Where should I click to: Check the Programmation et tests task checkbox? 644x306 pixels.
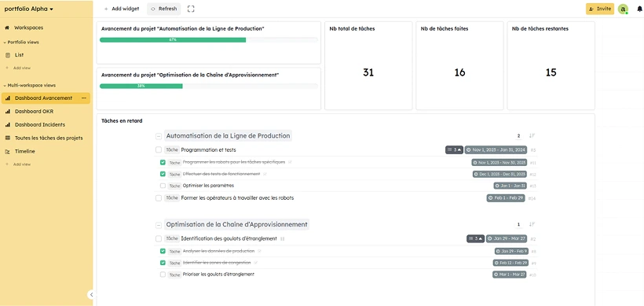coord(159,150)
